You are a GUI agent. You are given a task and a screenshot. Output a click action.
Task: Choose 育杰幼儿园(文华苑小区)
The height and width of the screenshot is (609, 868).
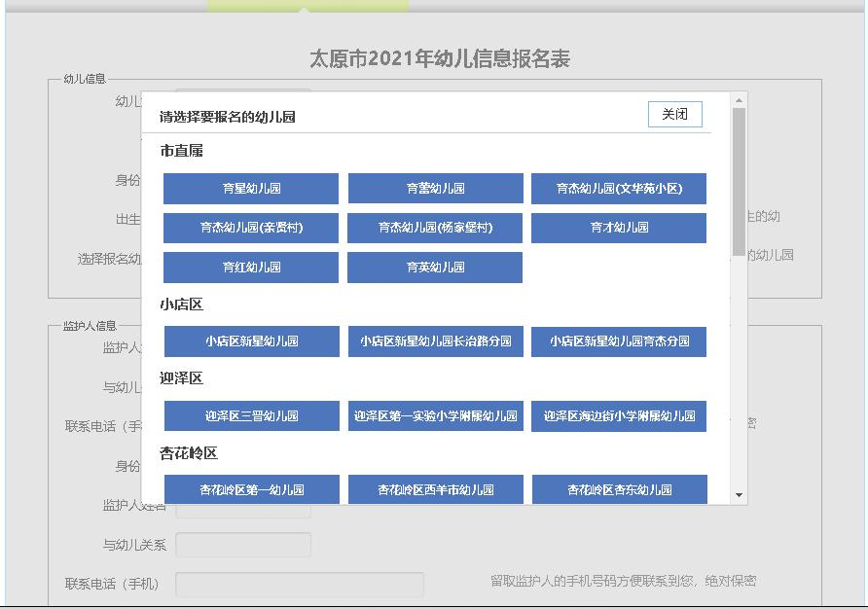click(x=618, y=189)
